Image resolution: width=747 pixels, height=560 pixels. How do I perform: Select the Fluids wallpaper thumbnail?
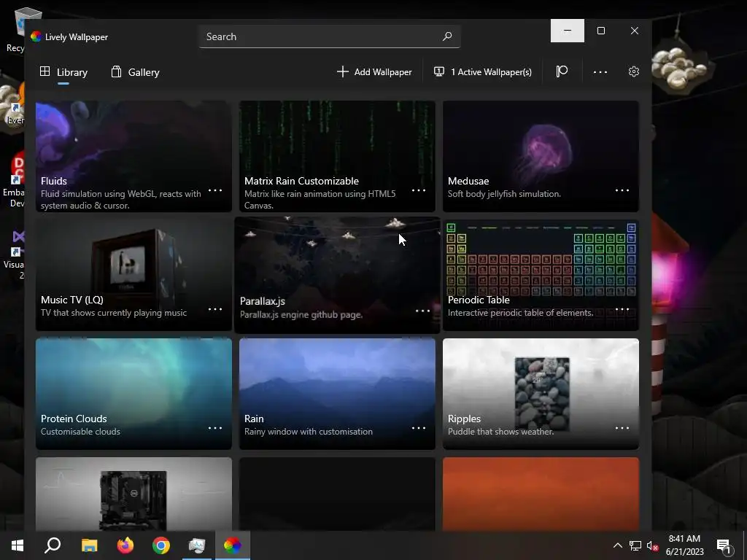(x=134, y=156)
